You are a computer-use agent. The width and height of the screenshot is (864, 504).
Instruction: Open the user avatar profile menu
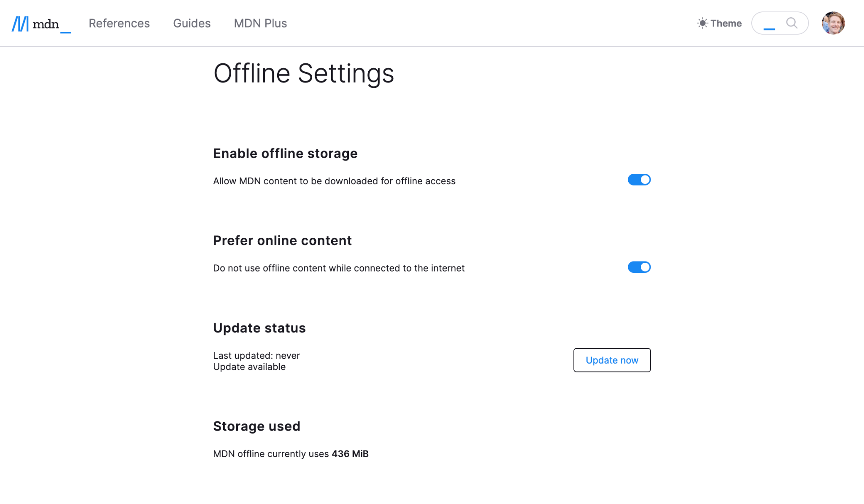click(x=833, y=23)
